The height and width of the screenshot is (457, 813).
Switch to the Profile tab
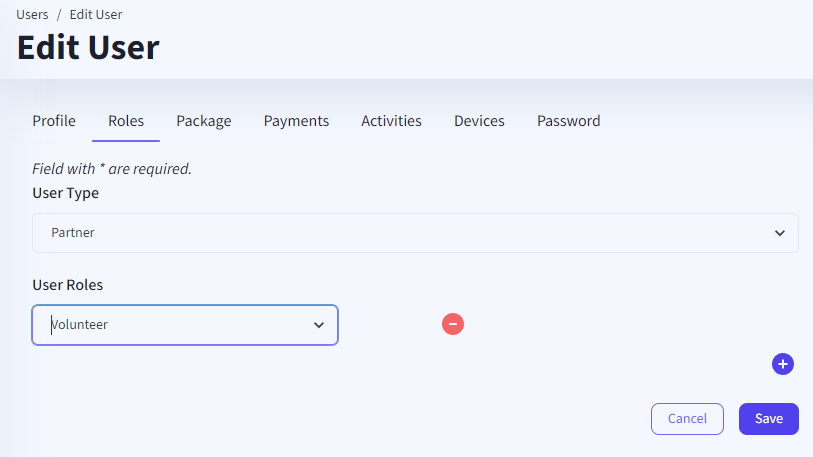click(x=54, y=121)
